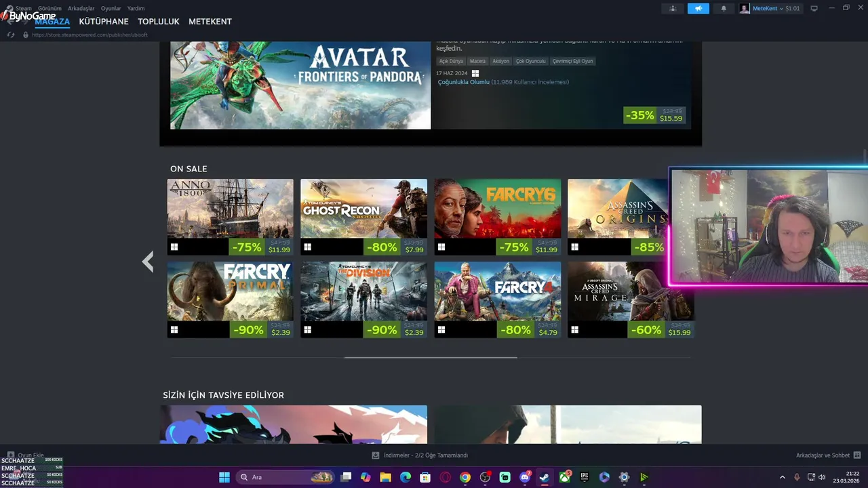Viewport: 868px width, 488px height.
Task: Open the Friends and Chat icon
Action: 857,455
